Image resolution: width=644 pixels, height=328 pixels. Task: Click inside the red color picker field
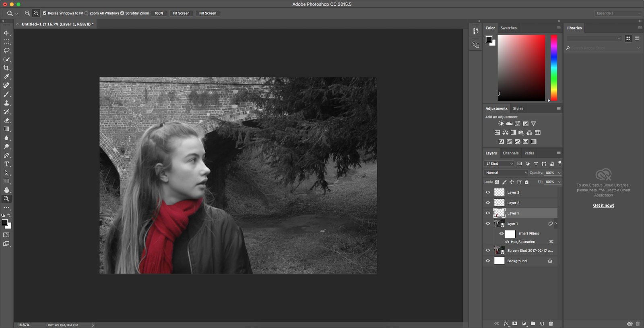pyautogui.click(x=521, y=68)
